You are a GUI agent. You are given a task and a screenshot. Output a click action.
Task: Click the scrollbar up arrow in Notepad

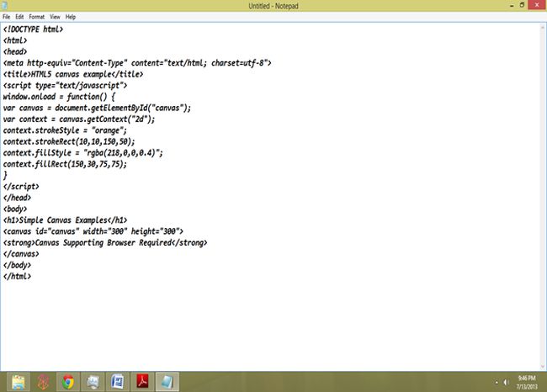543,27
